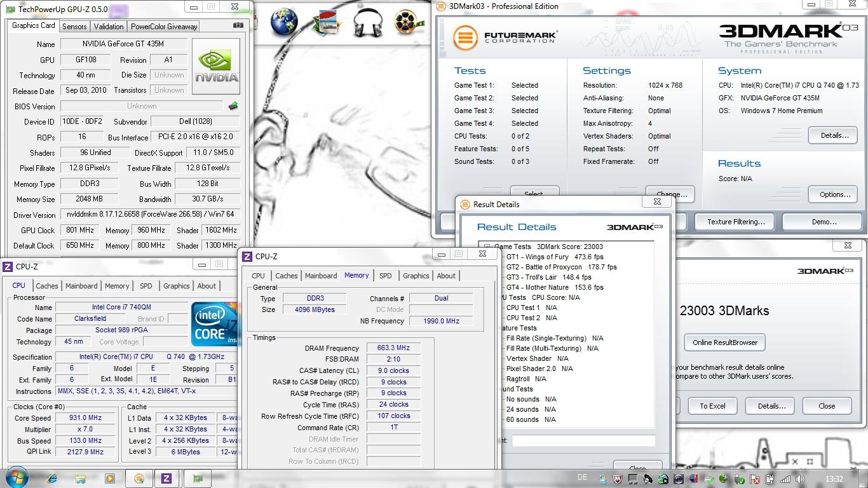Image resolution: width=868 pixels, height=488 pixels.
Task: Open Sensors tab in GPU-Z
Action: [74, 26]
